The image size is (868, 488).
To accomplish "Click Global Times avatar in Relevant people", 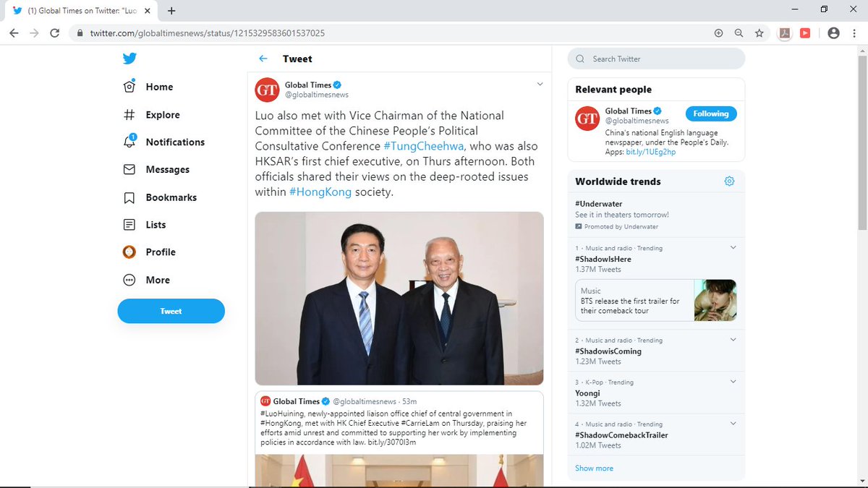I will (587, 118).
